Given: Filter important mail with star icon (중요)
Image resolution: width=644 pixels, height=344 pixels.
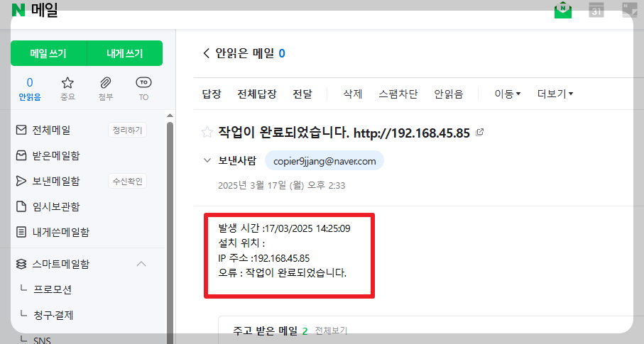Looking at the screenshot, I should click(x=67, y=89).
